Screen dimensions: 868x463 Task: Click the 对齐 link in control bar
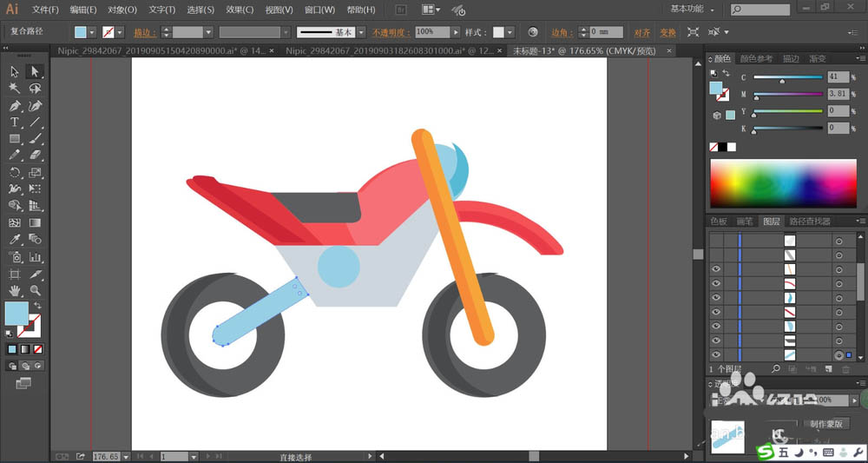click(x=642, y=32)
